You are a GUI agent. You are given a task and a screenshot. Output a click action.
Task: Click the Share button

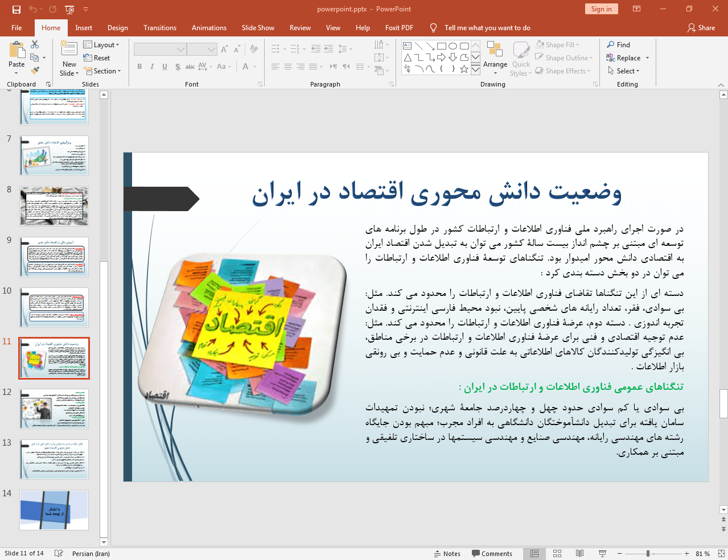click(701, 27)
